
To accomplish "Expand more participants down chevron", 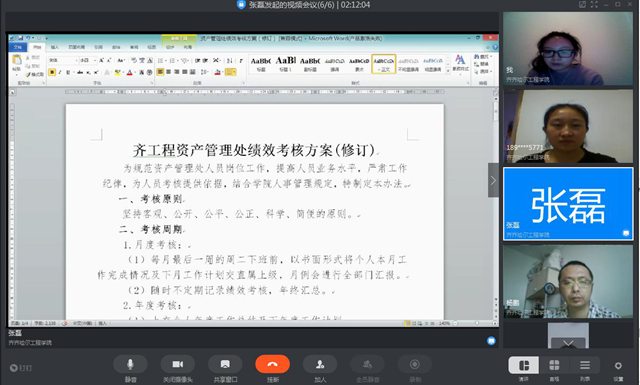I will [568, 343].
